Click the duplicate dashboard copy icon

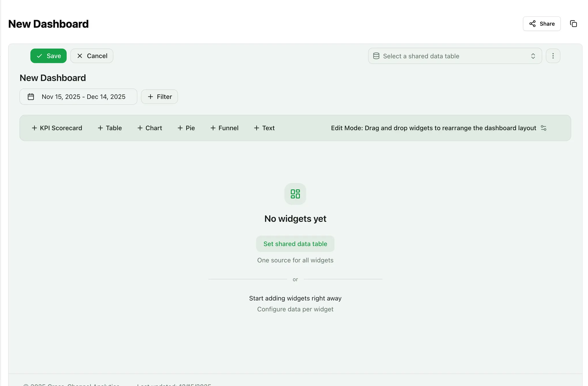pyautogui.click(x=573, y=24)
